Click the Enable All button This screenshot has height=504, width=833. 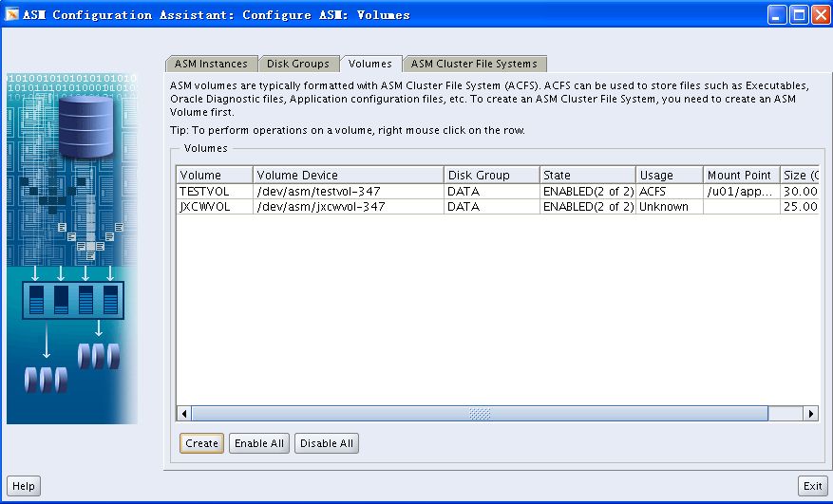coord(259,443)
